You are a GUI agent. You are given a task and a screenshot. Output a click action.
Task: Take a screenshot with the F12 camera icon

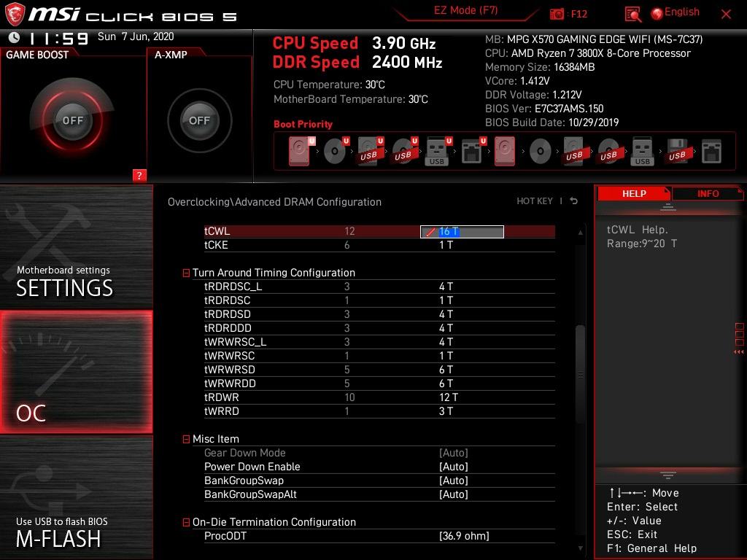pos(557,15)
